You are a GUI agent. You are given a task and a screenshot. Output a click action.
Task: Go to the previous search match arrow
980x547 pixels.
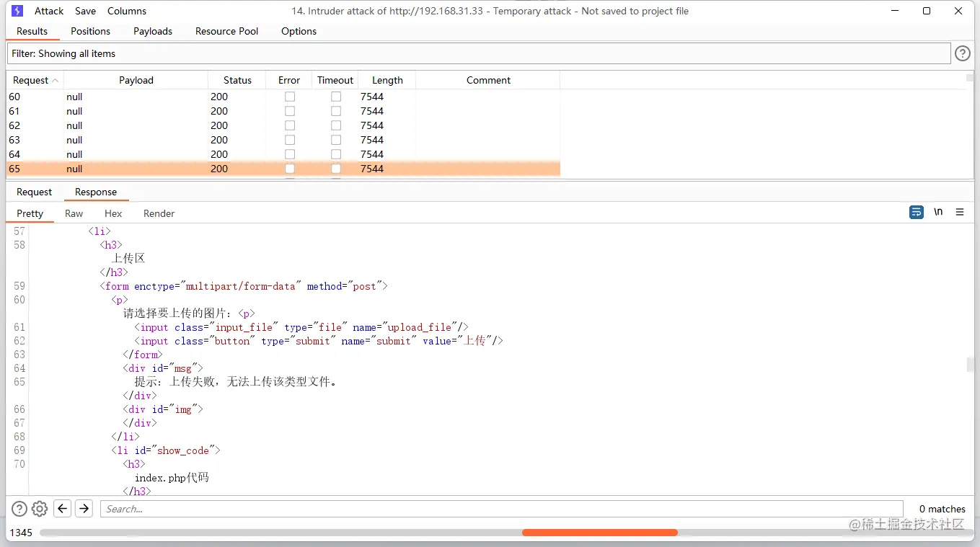pyautogui.click(x=63, y=509)
